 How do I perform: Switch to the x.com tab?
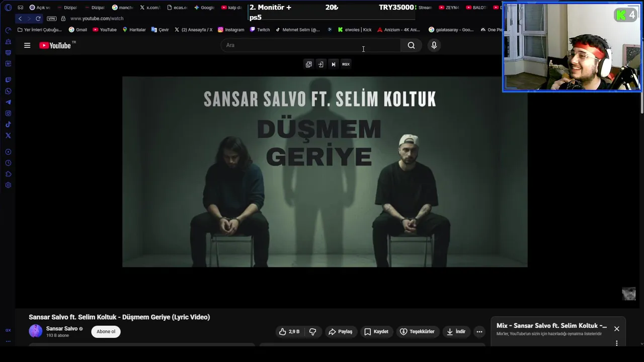[149, 8]
